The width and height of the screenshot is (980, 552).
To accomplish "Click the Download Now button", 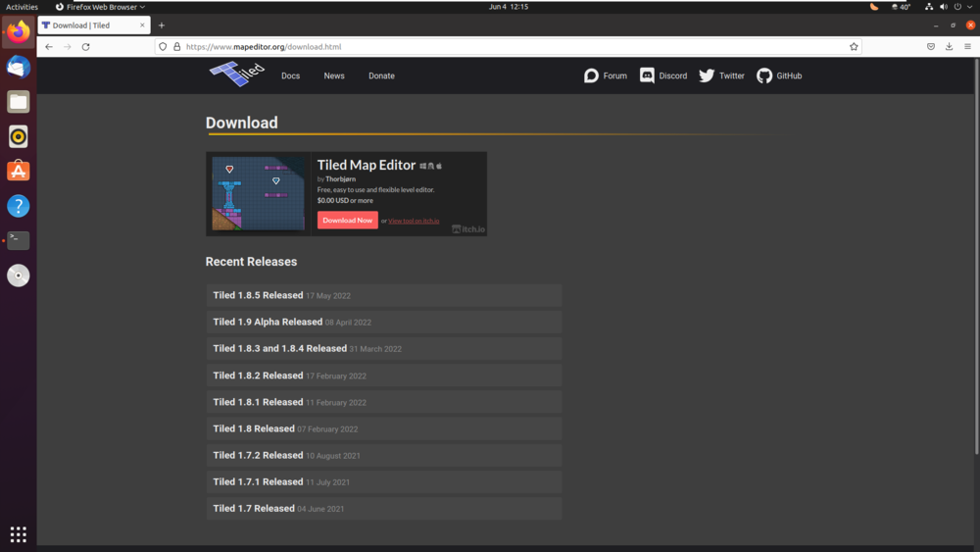I will 348,220.
